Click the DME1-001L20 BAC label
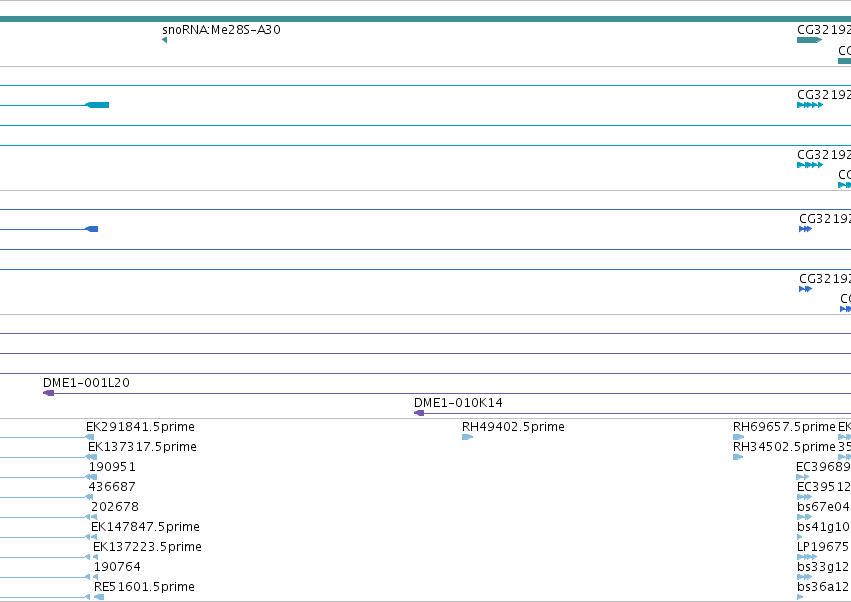The image size is (851, 602). click(86, 383)
